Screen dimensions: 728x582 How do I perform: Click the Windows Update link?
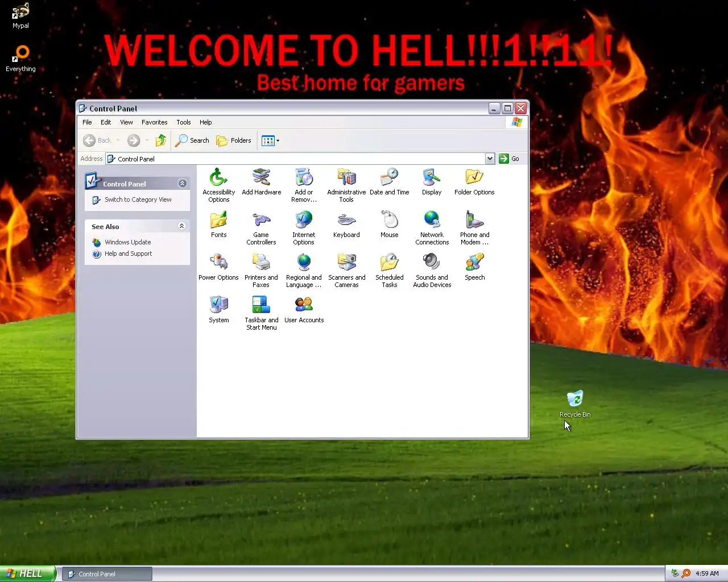(x=127, y=242)
